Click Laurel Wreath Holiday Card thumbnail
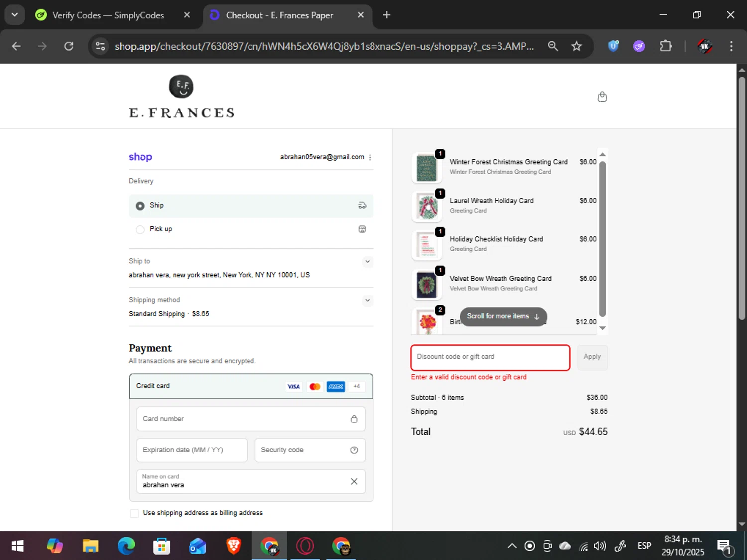Image resolution: width=747 pixels, height=560 pixels. click(x=427, y=207)
